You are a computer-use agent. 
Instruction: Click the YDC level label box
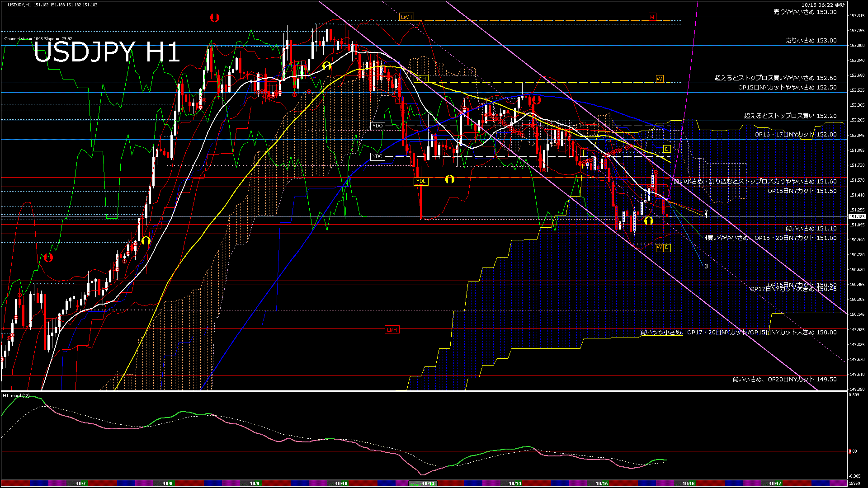click(377, 157)
